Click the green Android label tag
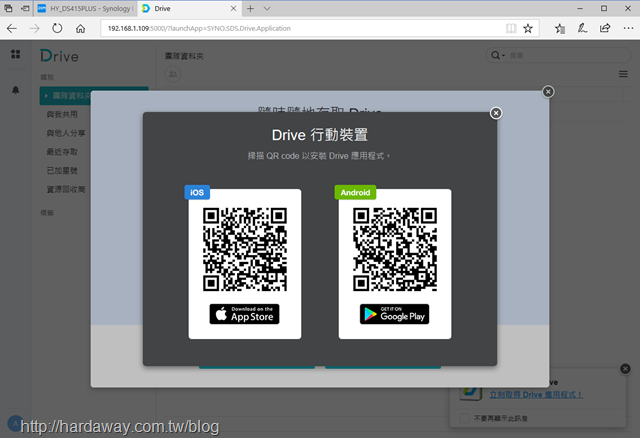The image size is (640, 438). click(x=355, y=192)
